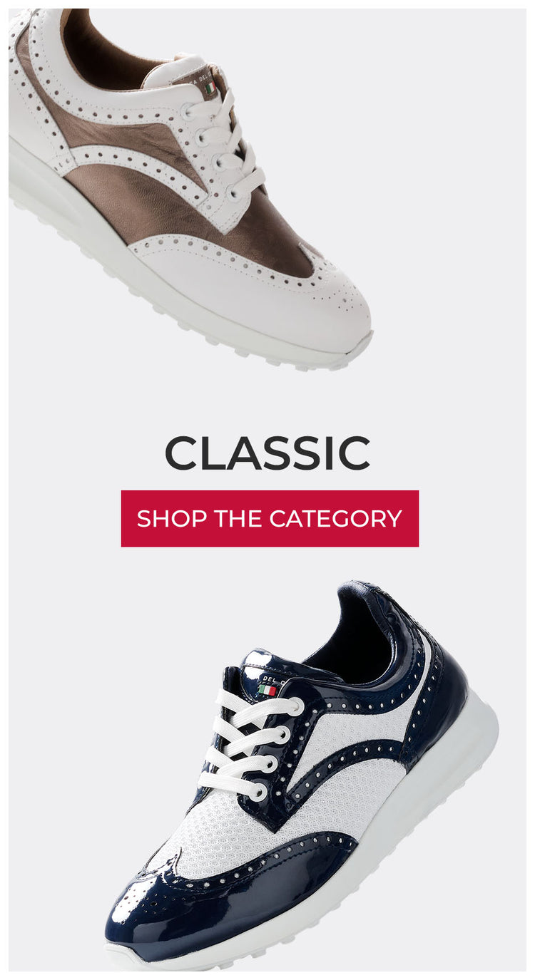Viewport: 535px width, 980px height.
Task: Click the red SHOP THE CATEGORY button
Action: click(x=270, y=518)
